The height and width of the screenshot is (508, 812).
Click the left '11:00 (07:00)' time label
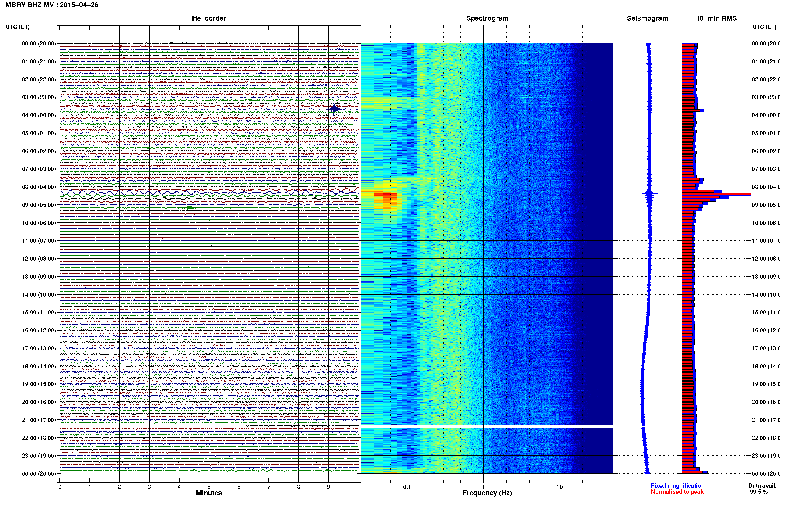pyautogui.click(x=39, y=241)
